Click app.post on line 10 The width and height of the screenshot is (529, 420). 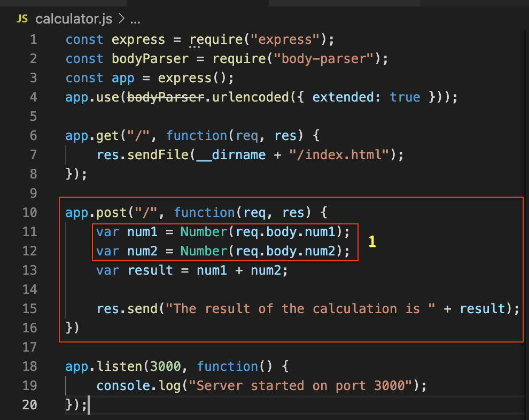[96, 213]
